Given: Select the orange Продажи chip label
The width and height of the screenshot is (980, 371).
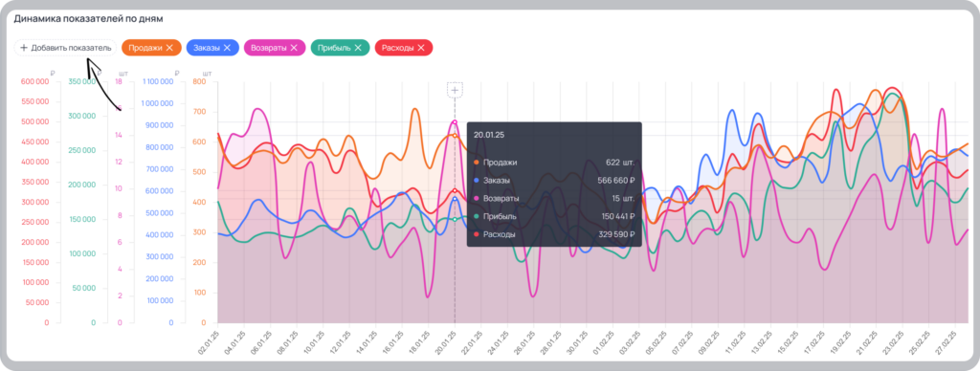Looking at the screenshot, I should [145, 48].
